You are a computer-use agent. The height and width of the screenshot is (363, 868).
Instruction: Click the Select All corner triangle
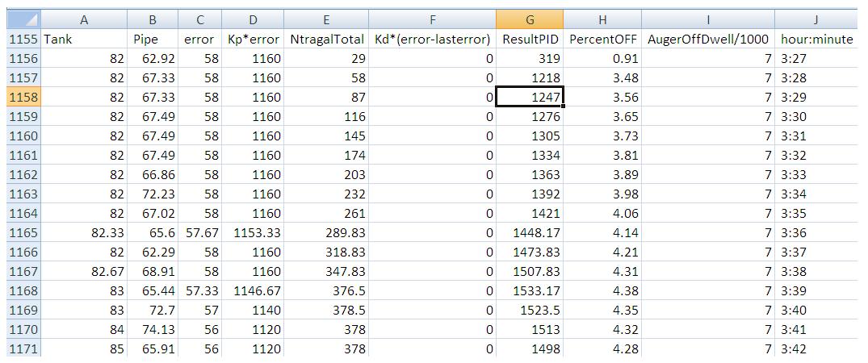pyautogui.click(x=22, y=19)
